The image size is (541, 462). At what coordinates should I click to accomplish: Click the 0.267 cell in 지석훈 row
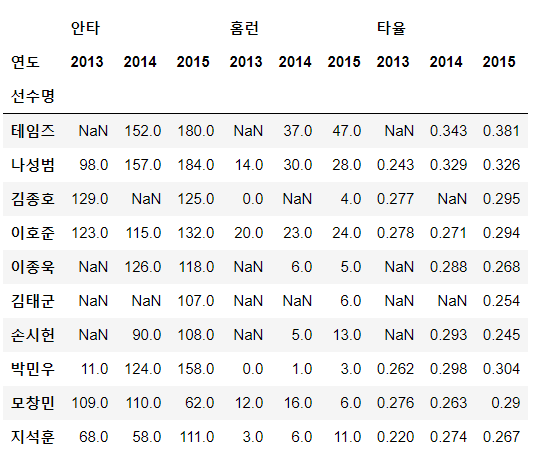point(501,437)
